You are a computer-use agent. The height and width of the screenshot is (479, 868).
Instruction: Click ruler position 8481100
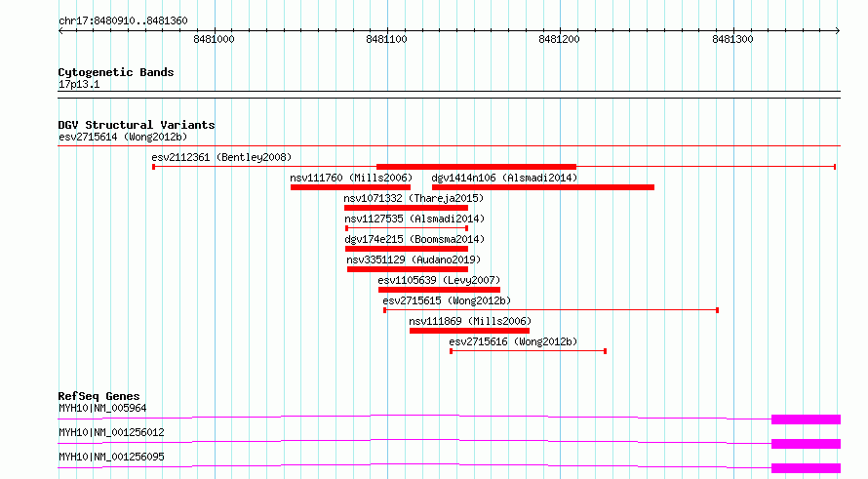(x=386, y=39)
